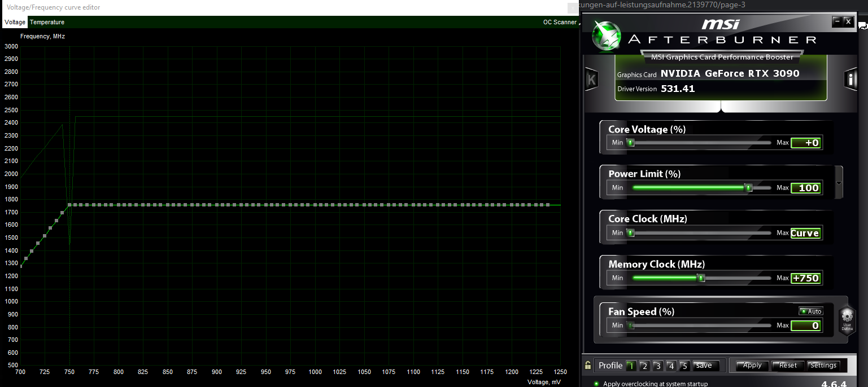Select Profile slot 2
Image resolution: width=868 pixels, height=387 pixels.
(x=644, y=366)
